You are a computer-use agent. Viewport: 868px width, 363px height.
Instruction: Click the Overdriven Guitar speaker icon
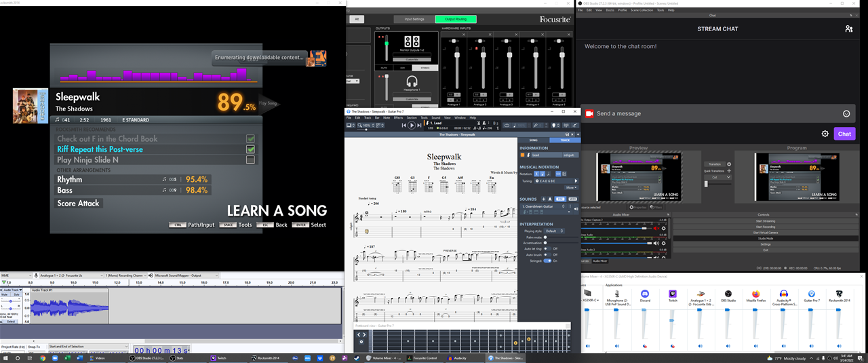click(x=576, y=209)
